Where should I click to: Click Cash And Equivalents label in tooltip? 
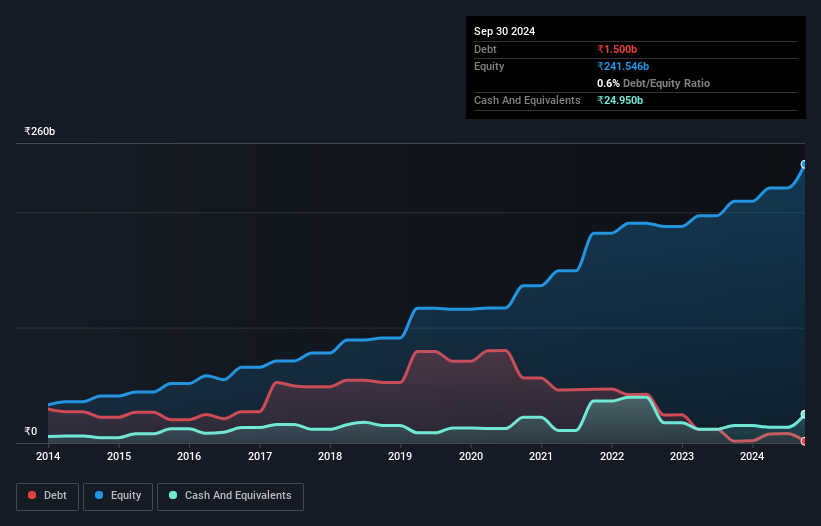tap(527, 100)
